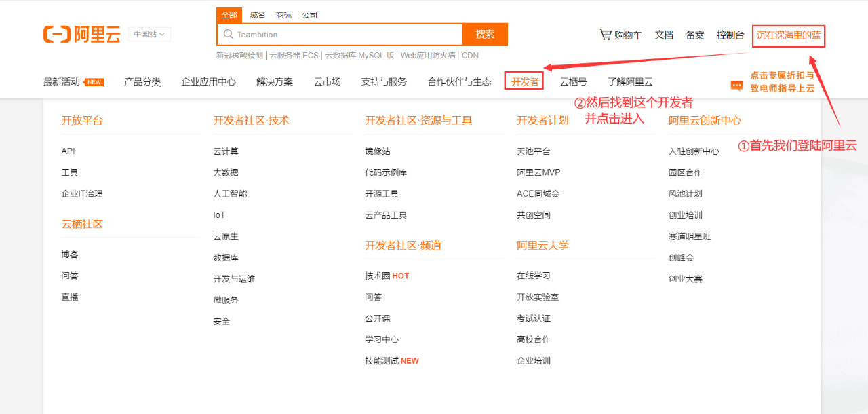Click the 镜像站 link
The width and height of the screenshot is (868, 414).
point(378,151)
